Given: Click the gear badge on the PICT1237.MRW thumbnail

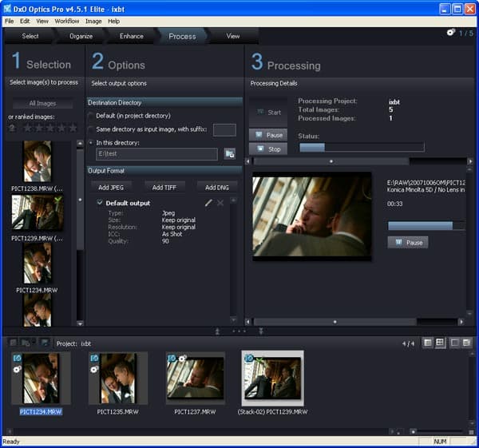Looking at the screenshot, I should pyautogui.click(x=183, y=358).
